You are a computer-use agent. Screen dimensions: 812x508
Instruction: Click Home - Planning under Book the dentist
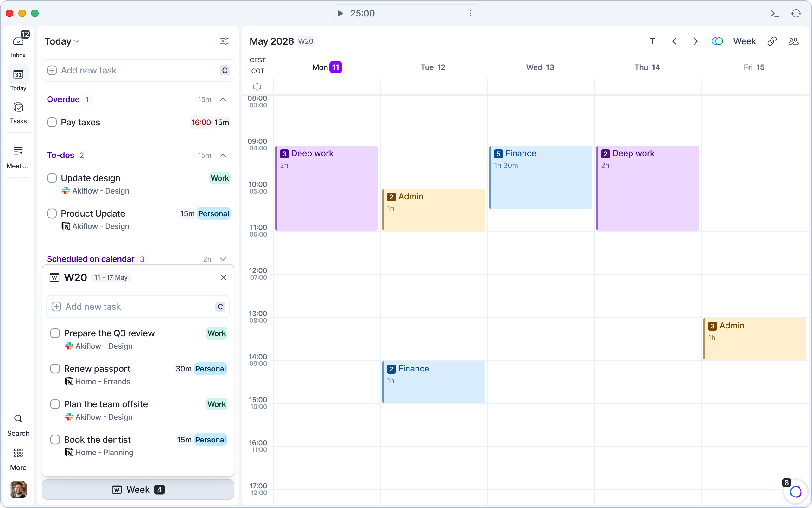[104, 452]
